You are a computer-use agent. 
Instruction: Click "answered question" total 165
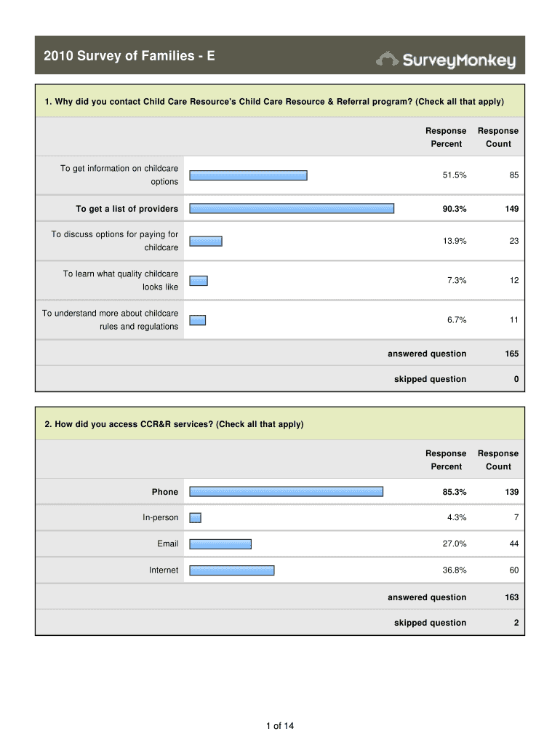pyautogui.click(x=512, y=354)
